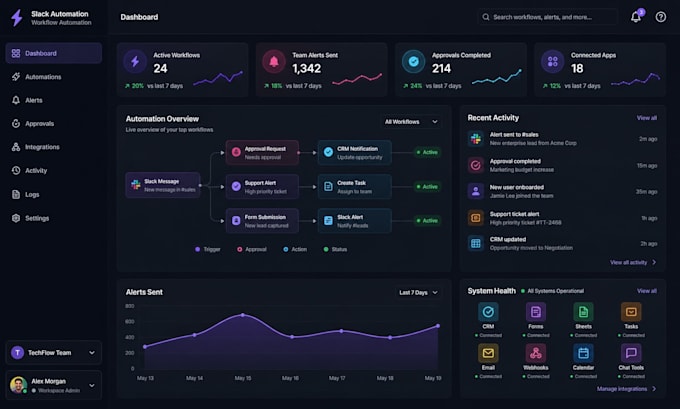Click the TechFlow Team purple T badge

[x=17, y=353]
